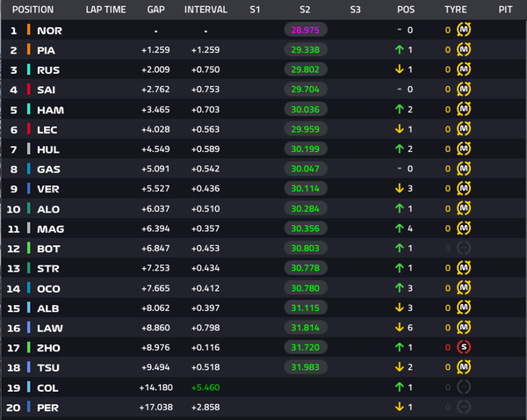Image resolution: width=527 pixels, height=420 pixels.
Task: Click the interval +0.116 for ZHO
Action: point(206,347)
